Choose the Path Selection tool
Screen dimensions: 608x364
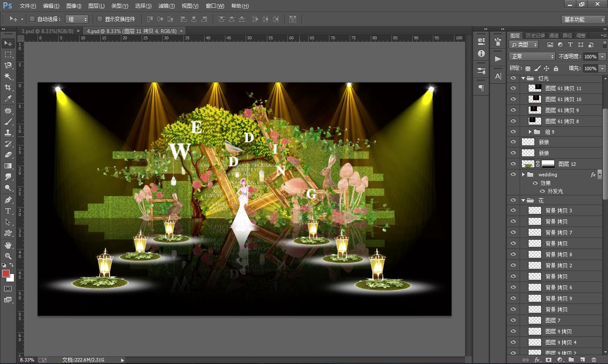pos(8,222)
